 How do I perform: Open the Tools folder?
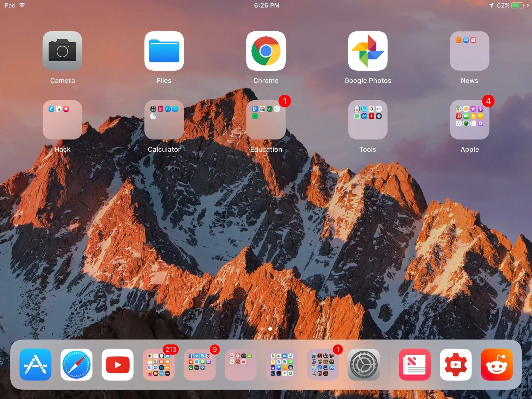368,120
